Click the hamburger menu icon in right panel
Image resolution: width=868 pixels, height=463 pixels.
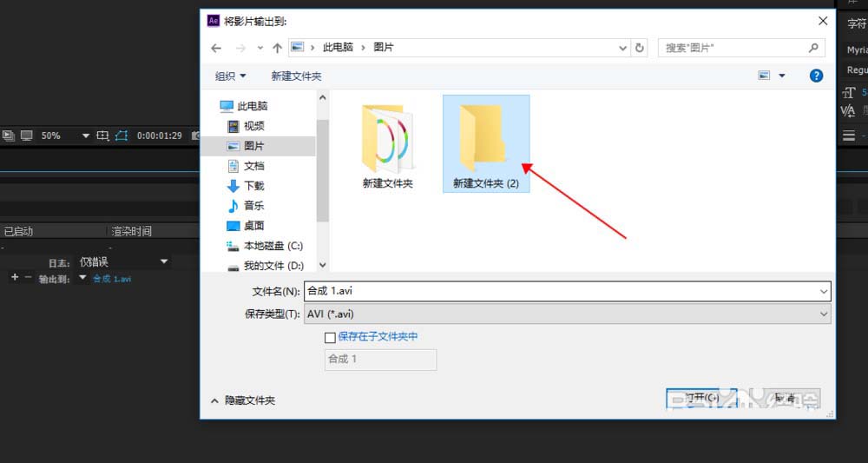point(849,136)
